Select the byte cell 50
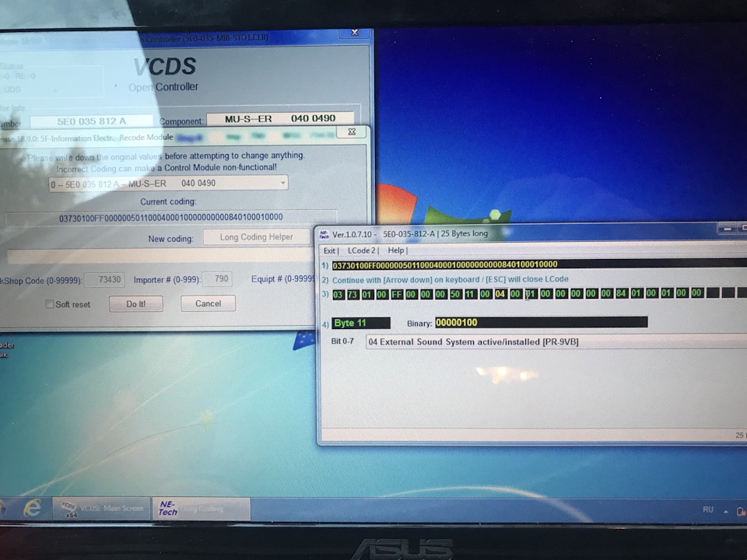The image size is (747, 560). pos(455,294)
